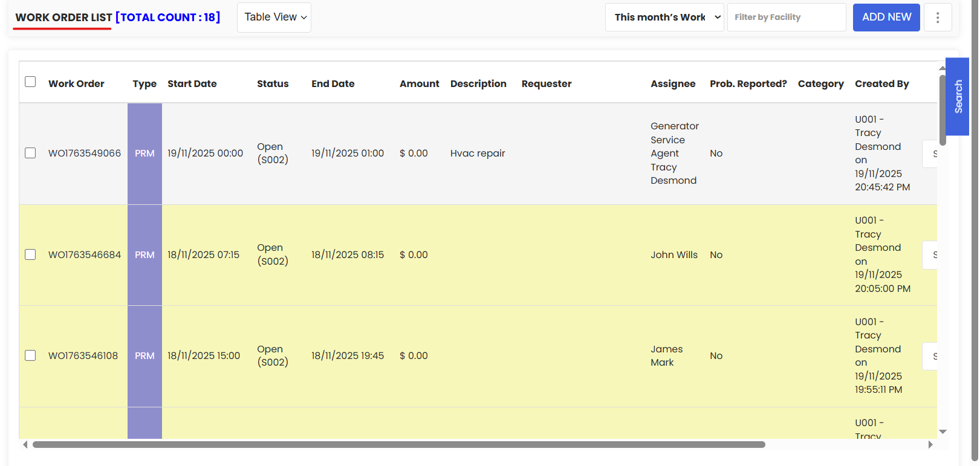Click assignee Generator Service Agent Tracy Desmond
The width and height of the screenshot is (980, 466).
click(x=675, y=153)
